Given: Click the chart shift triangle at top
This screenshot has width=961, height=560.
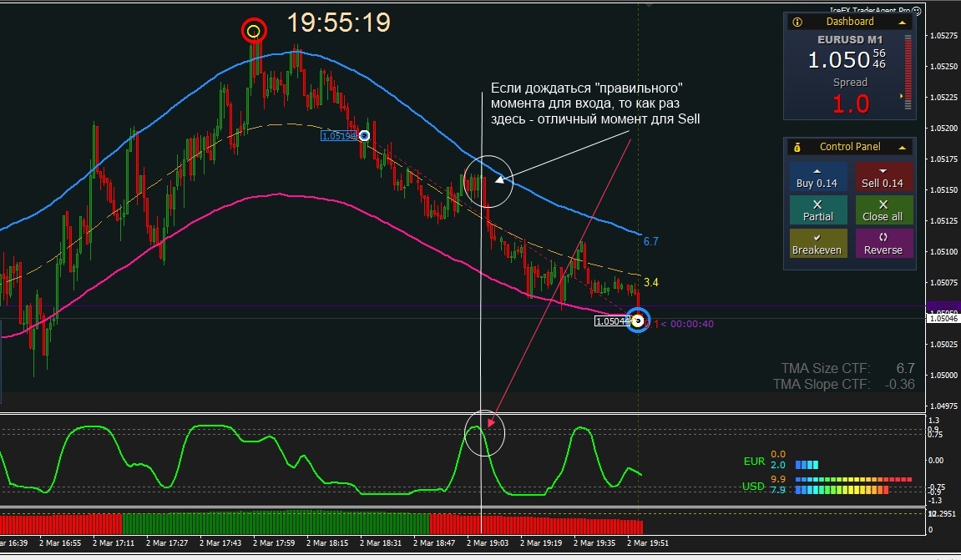Looking at the screenshot, I should coord(649,6).
